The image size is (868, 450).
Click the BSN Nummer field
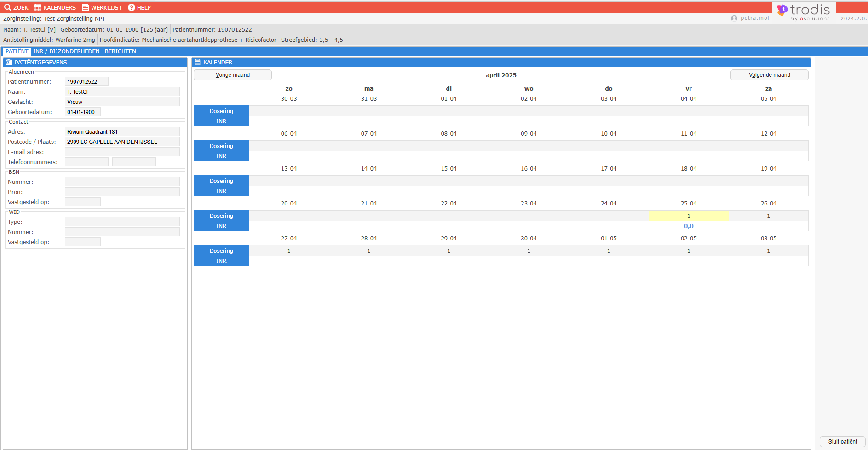click(122, 182)
